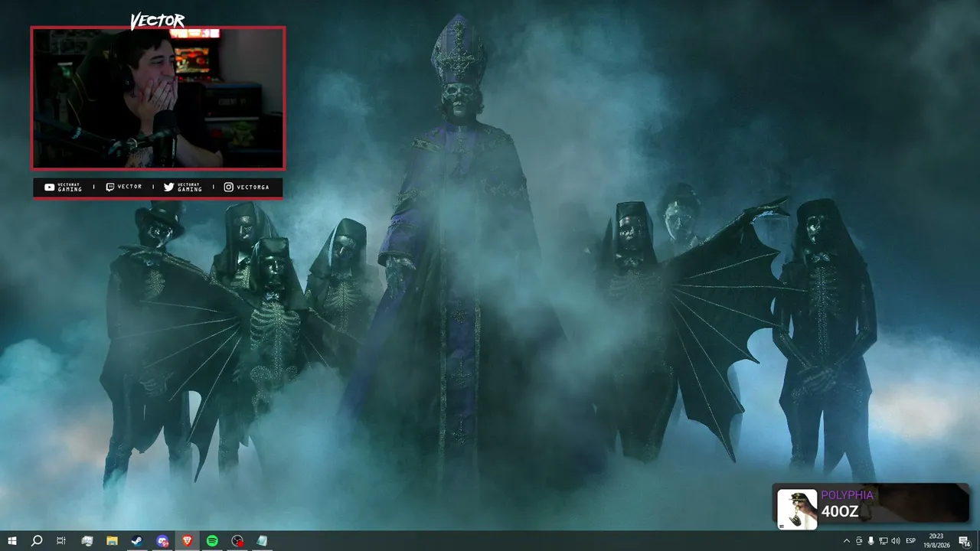This screenshot has width=980, height=551.
Task: Open the taskbar app left of File Explorer
Action: [87, 541]
